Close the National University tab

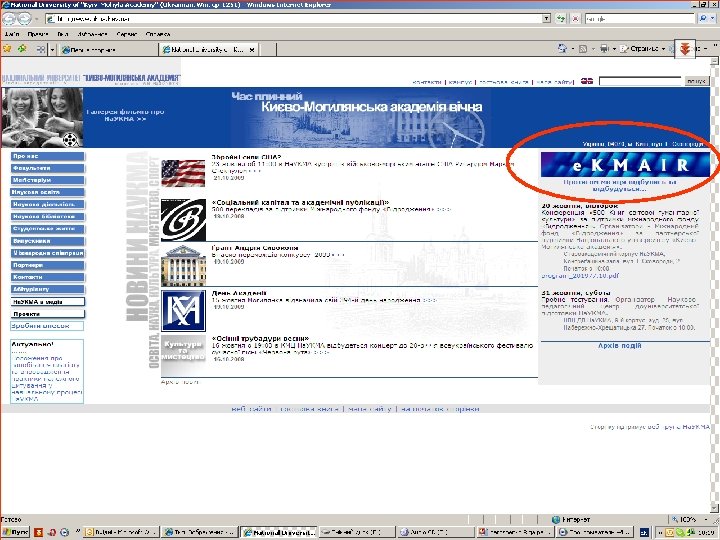pyautogui.click(x=252, y=50)
